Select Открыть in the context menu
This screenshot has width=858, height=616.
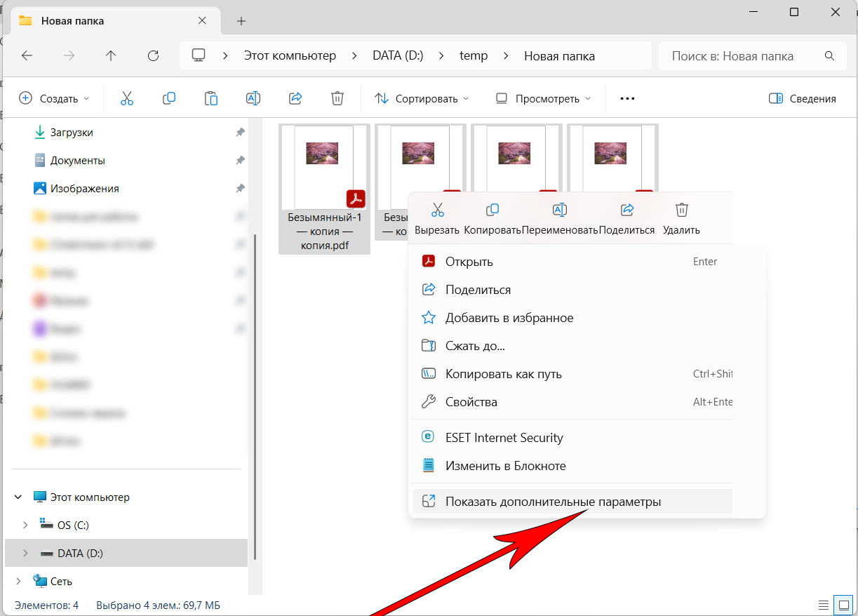click(x=572, y=262)
